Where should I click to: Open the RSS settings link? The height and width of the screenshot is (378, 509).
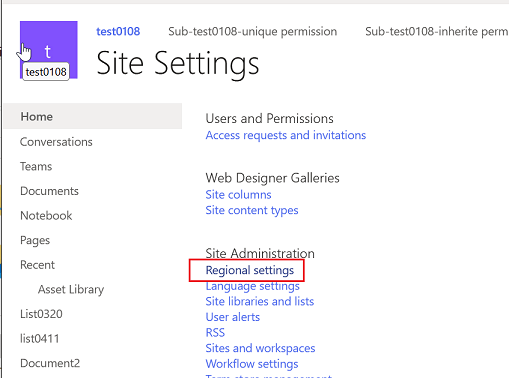[215, 332]
